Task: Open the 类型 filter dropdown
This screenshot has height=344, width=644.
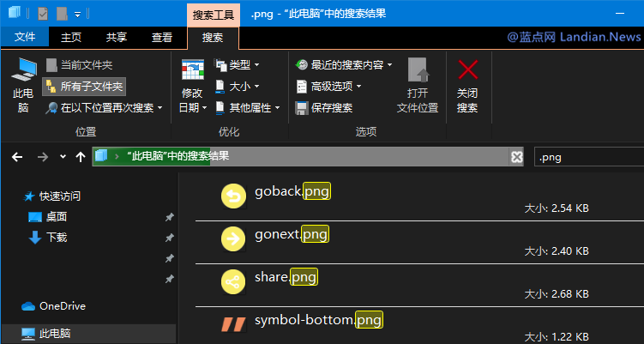Action: (238, 64)
